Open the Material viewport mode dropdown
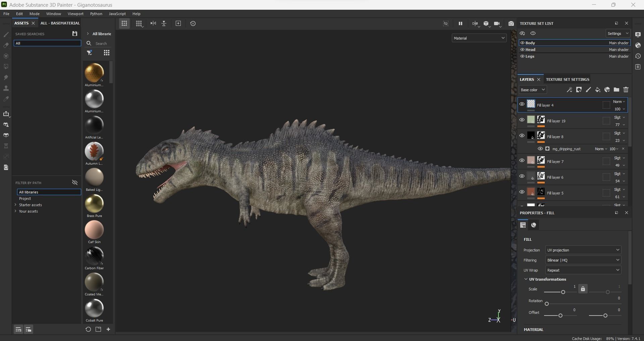 pyautogui.click(x=479, y=38)
